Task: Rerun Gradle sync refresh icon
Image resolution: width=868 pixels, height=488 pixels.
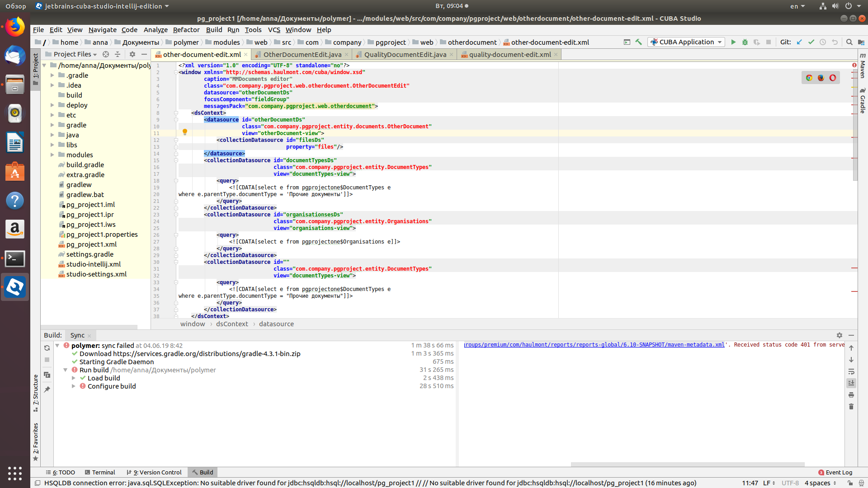Action: (x=47, y=348)
